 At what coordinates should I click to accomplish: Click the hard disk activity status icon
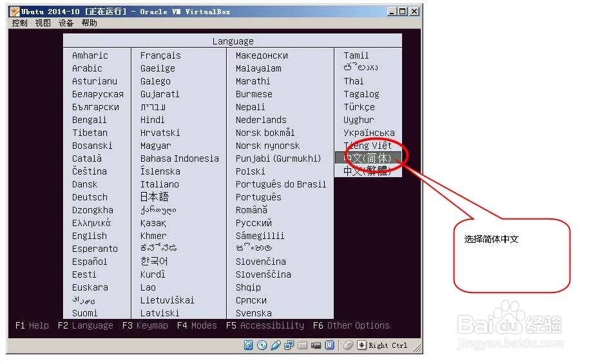[248, 345]
